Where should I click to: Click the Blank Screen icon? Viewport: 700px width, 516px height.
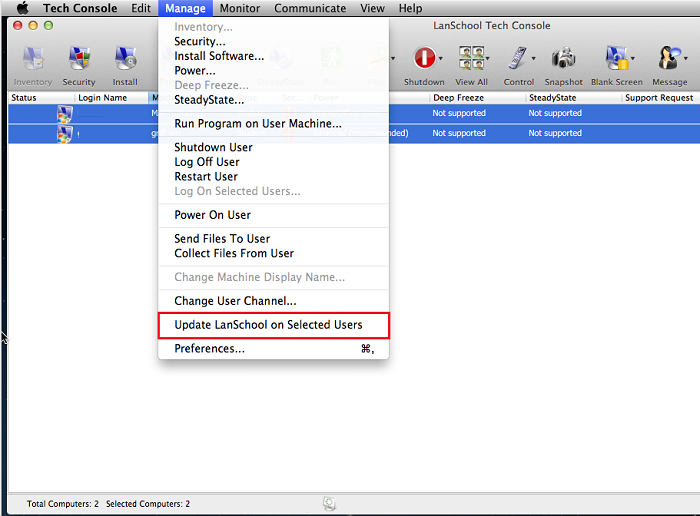coord(617,58)
